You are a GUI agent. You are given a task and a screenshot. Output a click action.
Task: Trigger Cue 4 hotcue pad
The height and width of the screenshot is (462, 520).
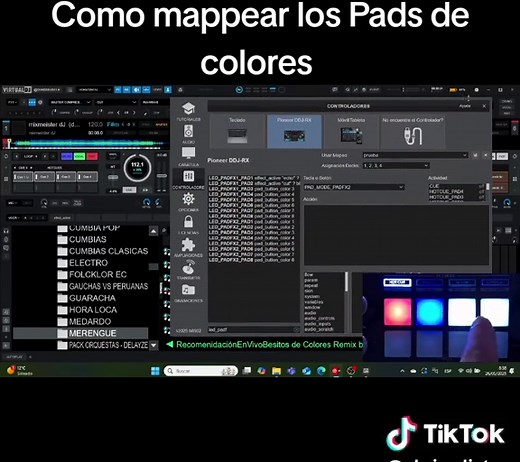(88, 177)
